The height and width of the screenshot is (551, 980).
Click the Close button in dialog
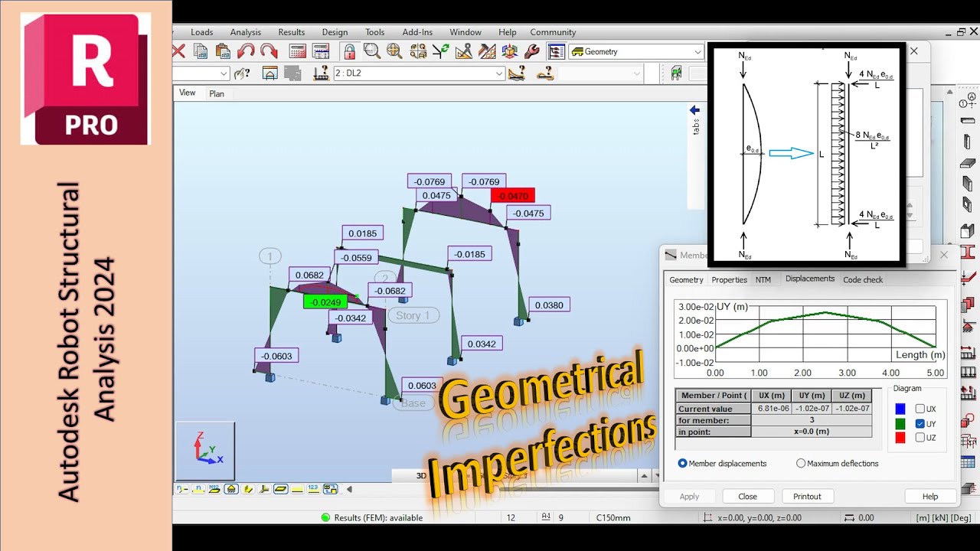pos(747,497)
